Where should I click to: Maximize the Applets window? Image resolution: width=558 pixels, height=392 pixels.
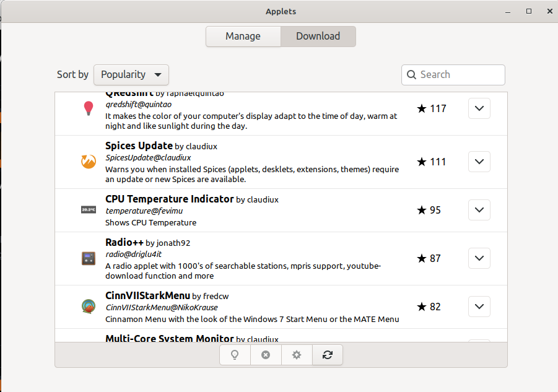click(529, 11)
